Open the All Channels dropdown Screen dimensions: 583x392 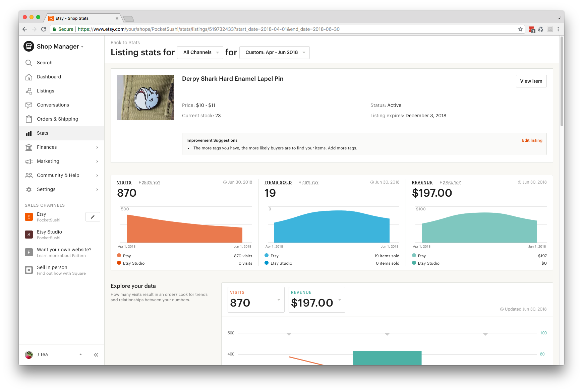[200, 53]
